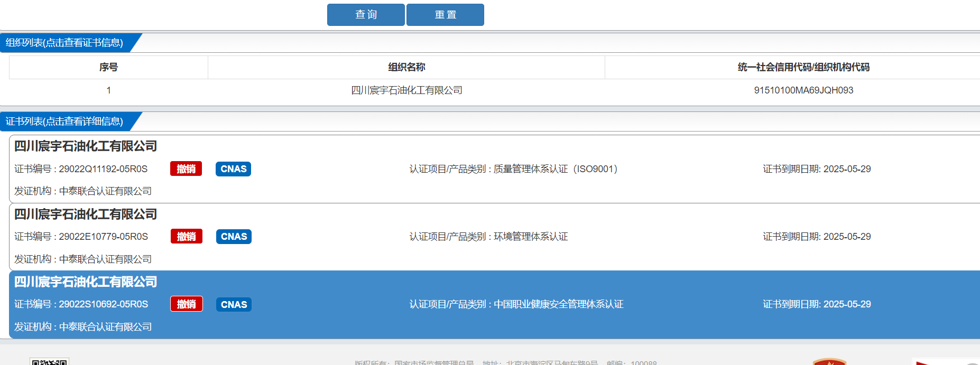Click credit code 91510100MA69JQH093
The image size is (980, 365).
(x=803, y=90)
